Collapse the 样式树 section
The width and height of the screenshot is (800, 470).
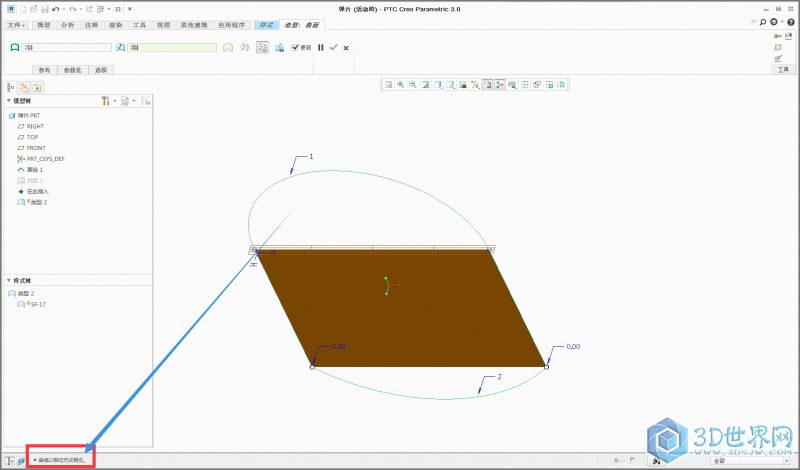tap(9, 281)
